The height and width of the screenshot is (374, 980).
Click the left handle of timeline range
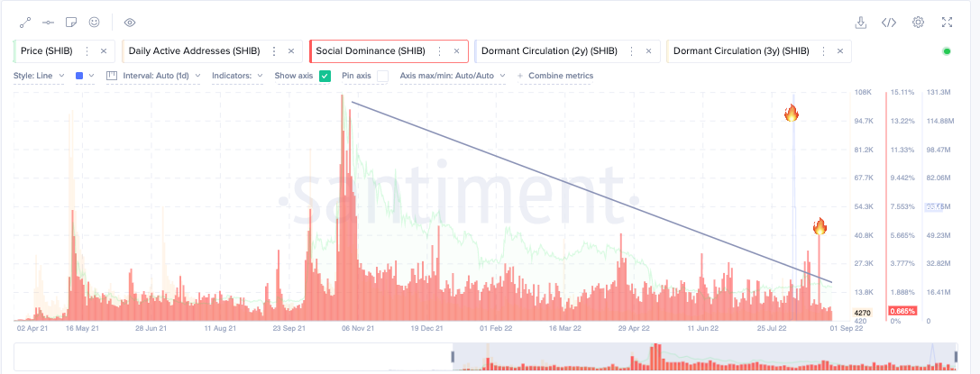point(453,356)
